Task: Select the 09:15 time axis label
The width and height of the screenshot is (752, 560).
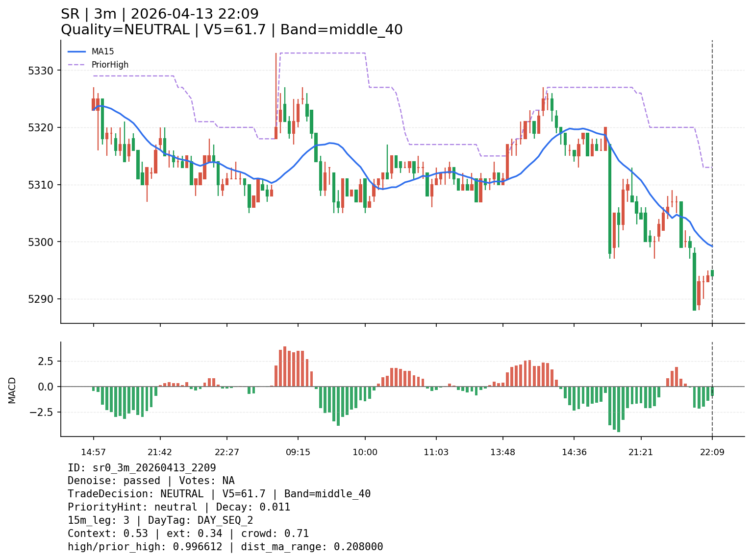Action: 298,452
